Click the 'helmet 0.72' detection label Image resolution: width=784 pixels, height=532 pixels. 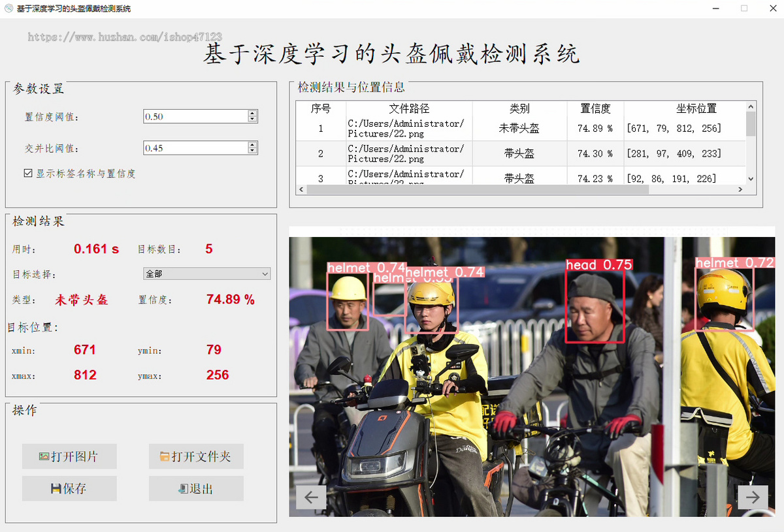point(734,263)
